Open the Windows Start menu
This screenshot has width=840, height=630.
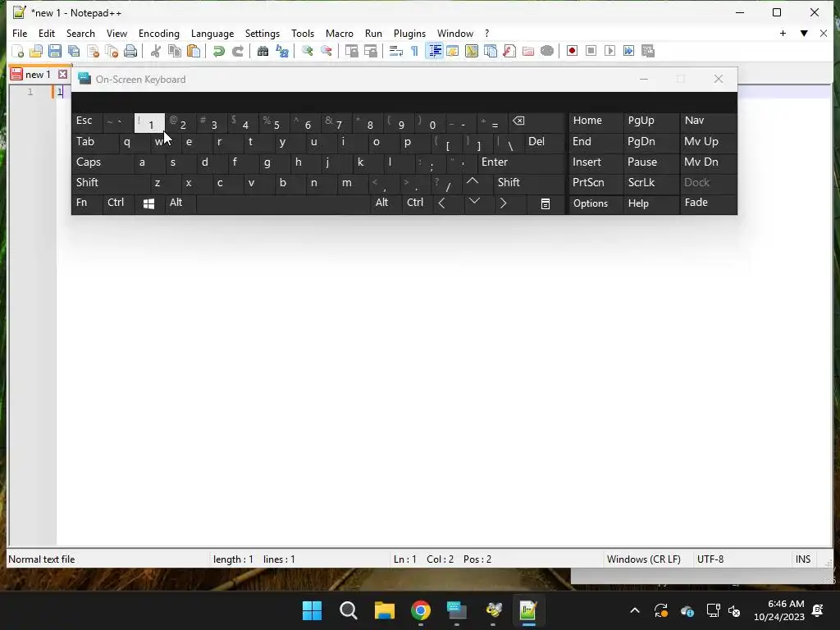coord(312,610)
